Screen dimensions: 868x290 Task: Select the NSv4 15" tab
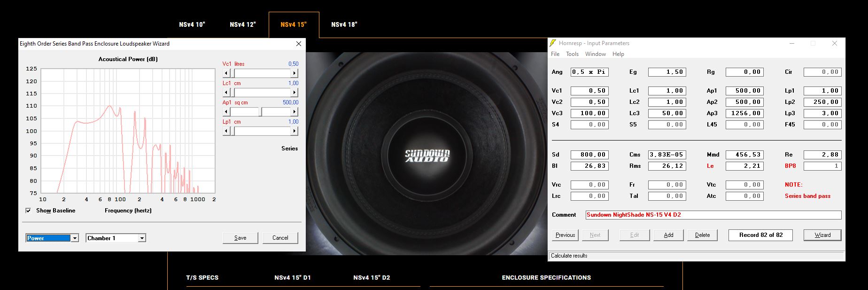tap(294, 24)
